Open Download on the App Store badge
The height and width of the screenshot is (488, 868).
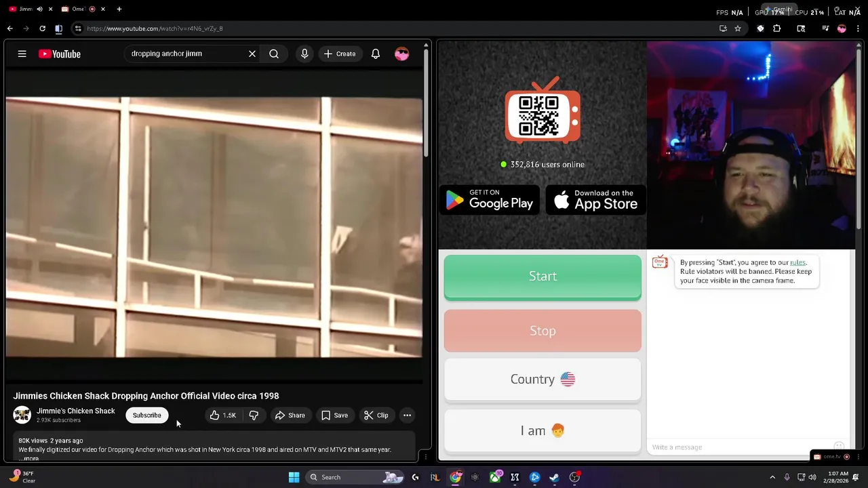(x=595, y=200)
